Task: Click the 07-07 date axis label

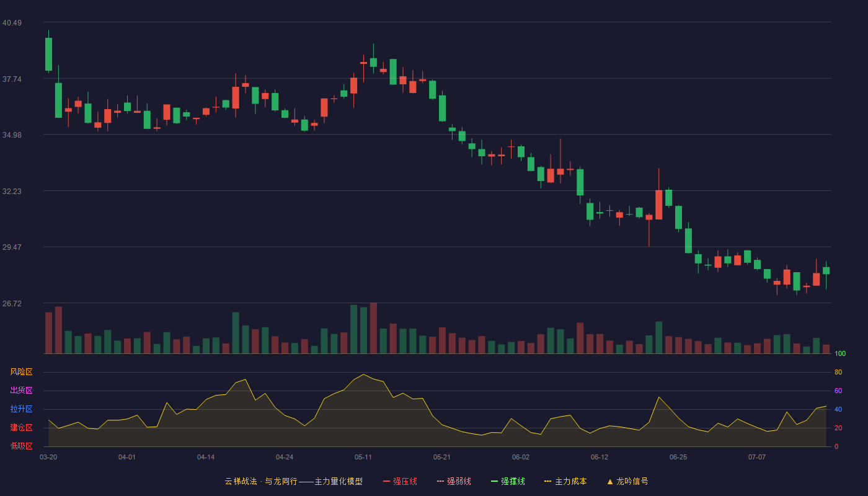Action: coord(757,457)
